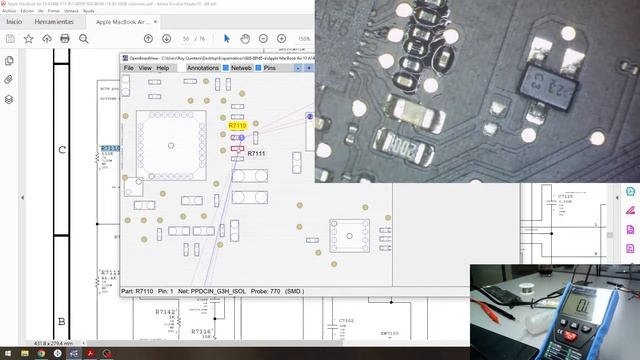Select the hand pan tool

click(245, 39)
